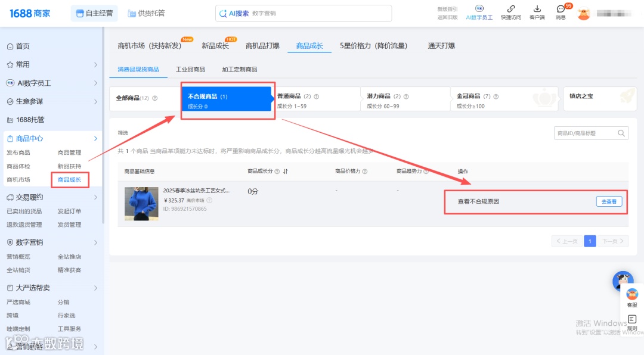Click 查看不合规原因 text

478,201
